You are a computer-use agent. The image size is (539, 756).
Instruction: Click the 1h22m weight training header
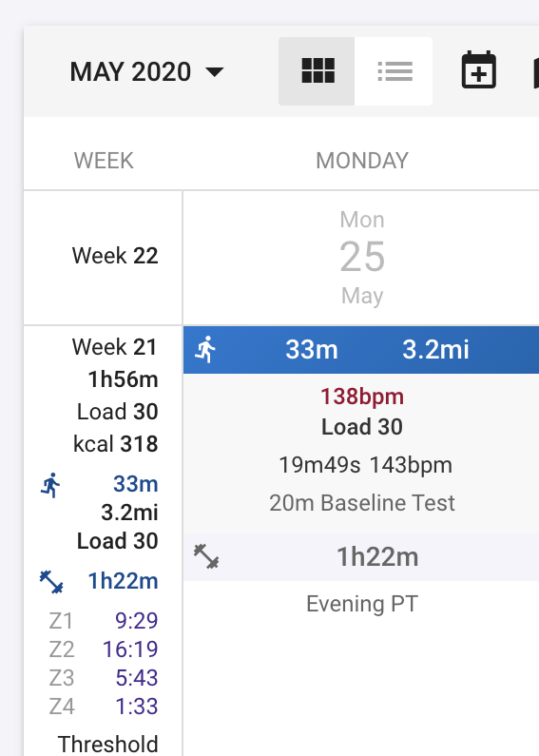coord(361,557)
